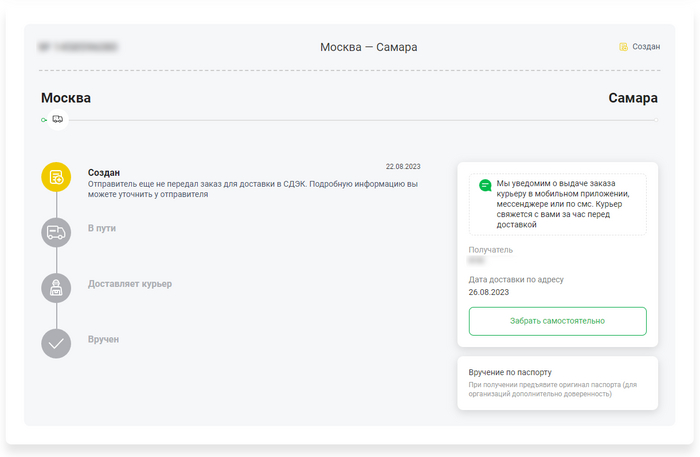Click the bold Москва origin heading
The height and width of the screenshot is (457, 700).
(66, 98)
